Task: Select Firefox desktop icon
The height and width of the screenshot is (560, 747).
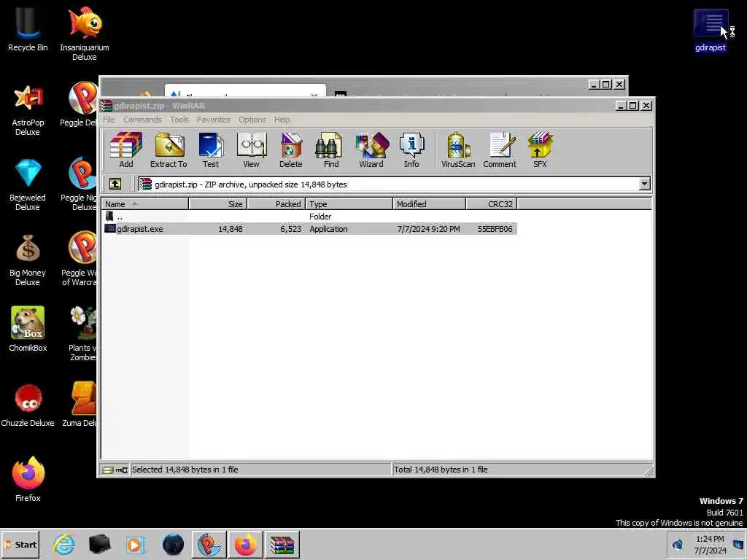Action: point(28,479)
